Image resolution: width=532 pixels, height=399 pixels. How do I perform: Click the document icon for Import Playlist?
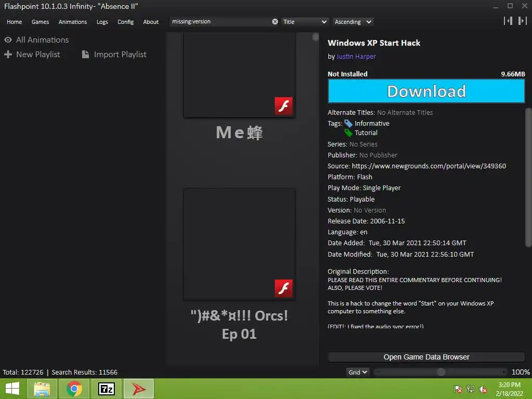coord(86,54)
